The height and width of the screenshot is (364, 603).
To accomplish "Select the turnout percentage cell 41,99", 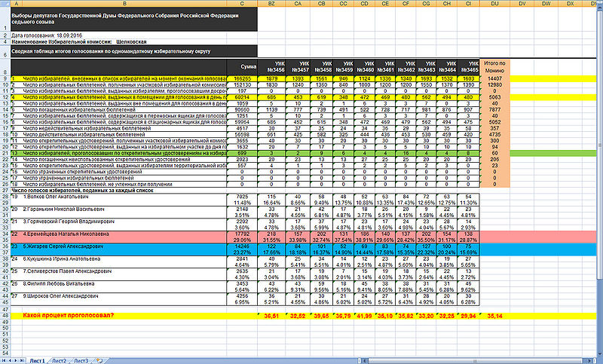I will coord(364,316).
